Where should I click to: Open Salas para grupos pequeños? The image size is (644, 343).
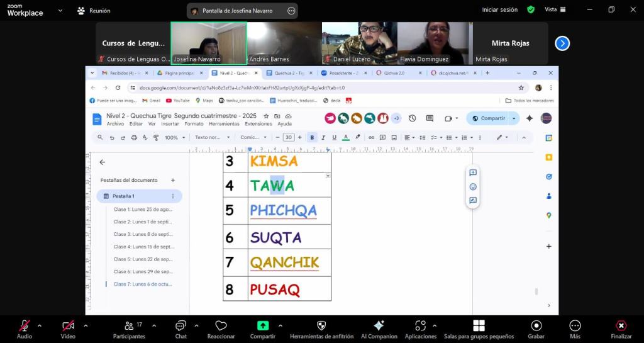tap(479, 326)
